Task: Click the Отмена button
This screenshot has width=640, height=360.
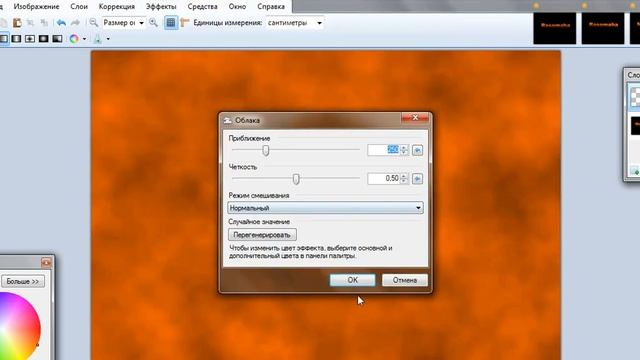Action: [405, 280]
